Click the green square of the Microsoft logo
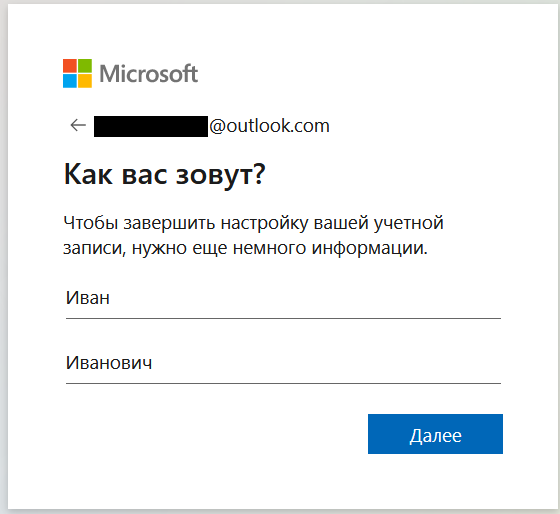The height and width of the screenshot is (514, 560). click(85, 66)
